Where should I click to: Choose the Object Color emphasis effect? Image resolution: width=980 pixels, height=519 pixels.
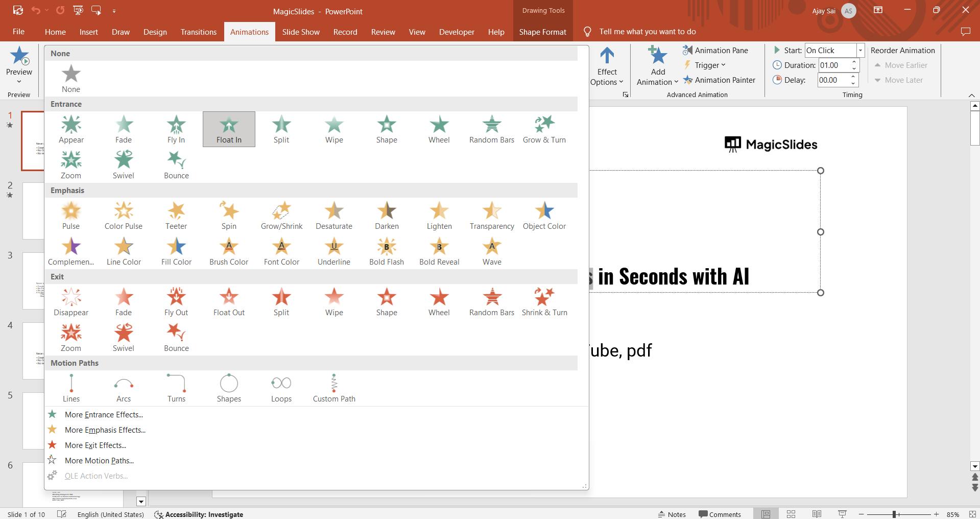544,216
